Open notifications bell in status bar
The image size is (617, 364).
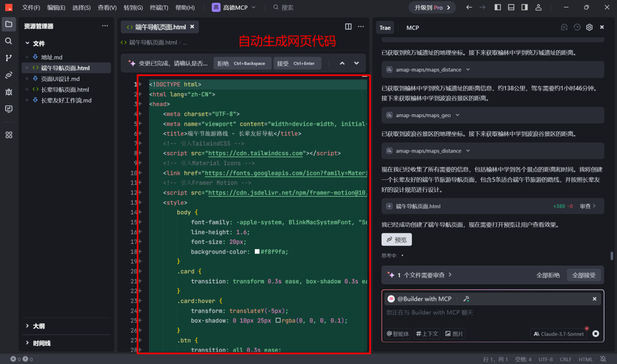[603, 359]
